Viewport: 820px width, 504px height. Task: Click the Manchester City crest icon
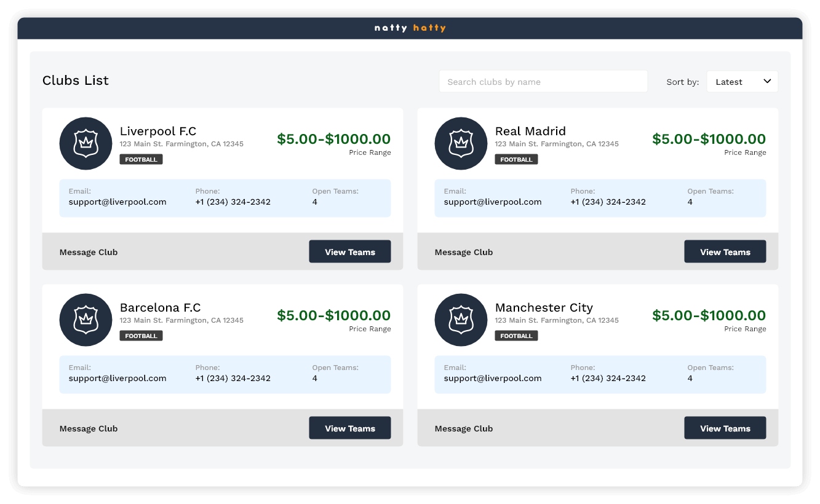coord(461,320)
